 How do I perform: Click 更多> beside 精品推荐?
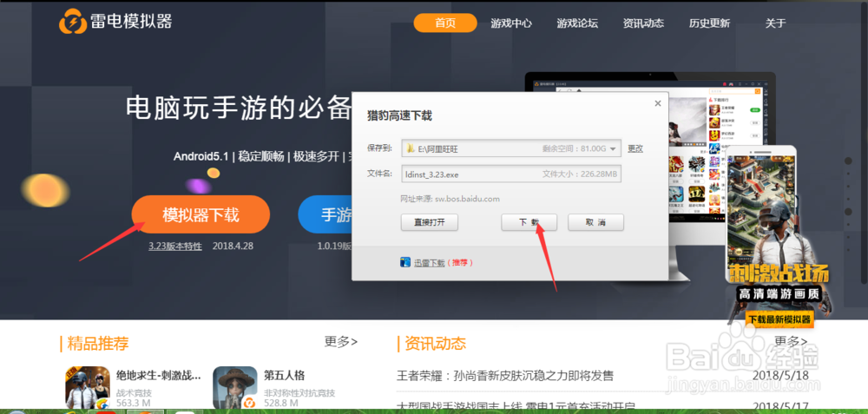click(x=341, y=341)
